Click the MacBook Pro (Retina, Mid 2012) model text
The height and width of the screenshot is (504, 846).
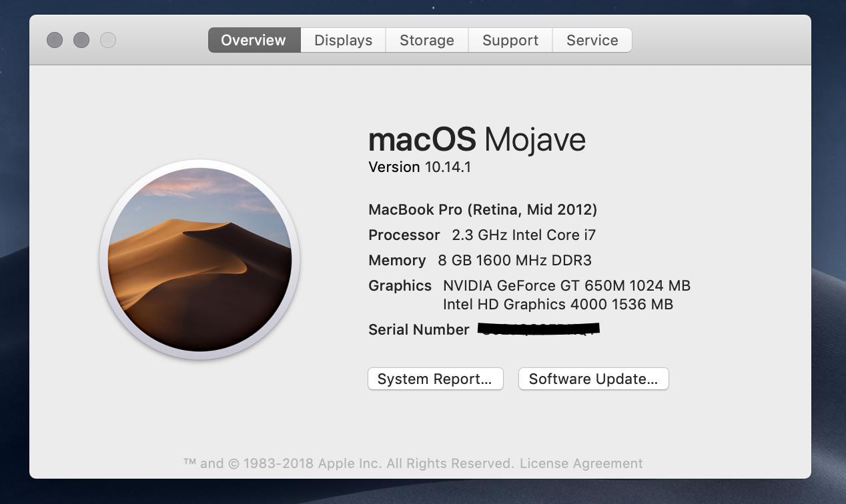(482, 210)
